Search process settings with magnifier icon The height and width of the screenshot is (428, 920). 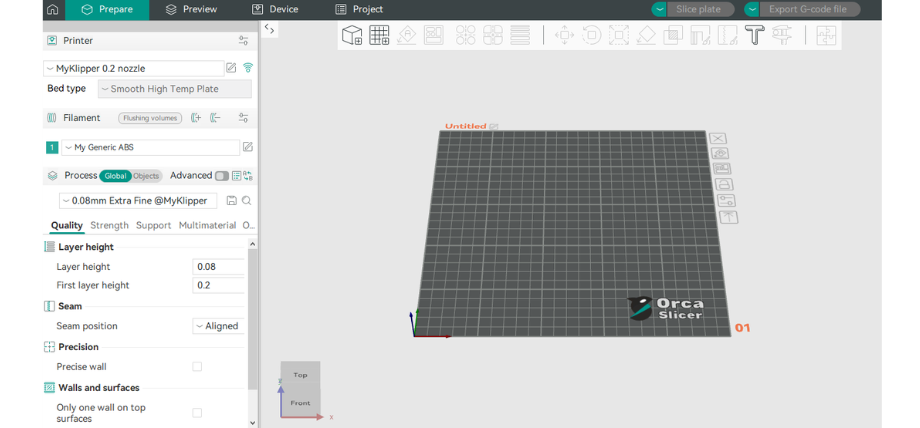point(246,200)
